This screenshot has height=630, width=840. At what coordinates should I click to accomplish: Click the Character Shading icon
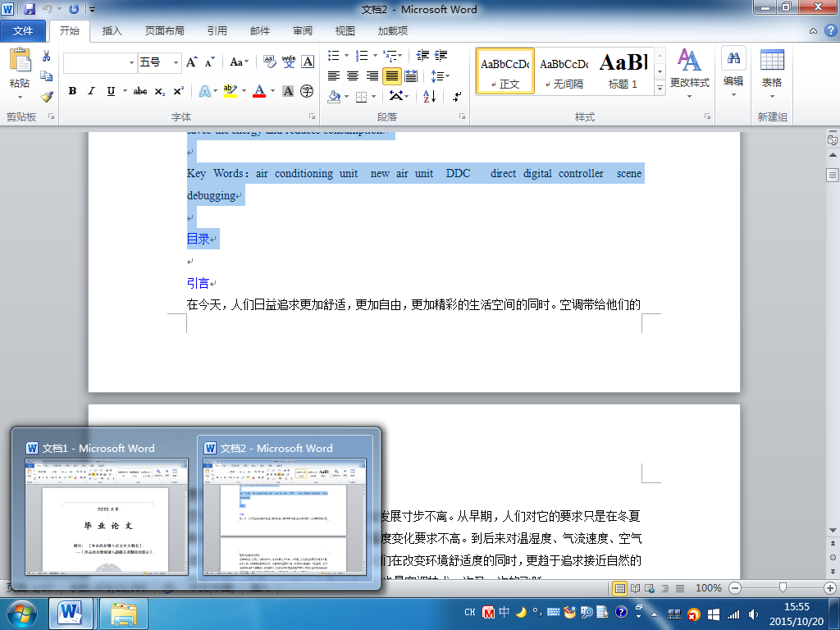tap(288, 91)
